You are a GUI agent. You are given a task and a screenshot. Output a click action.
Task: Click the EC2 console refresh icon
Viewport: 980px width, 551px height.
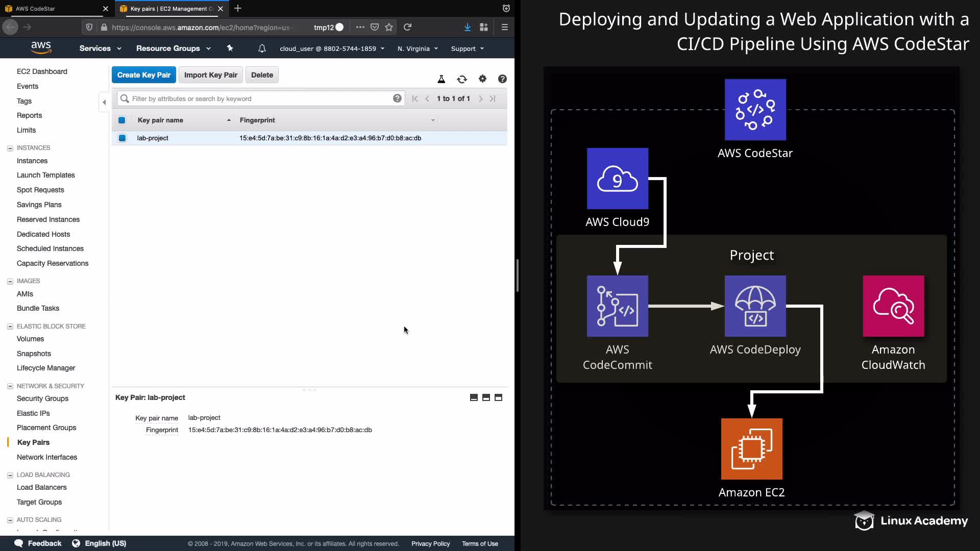click(462, 79)
